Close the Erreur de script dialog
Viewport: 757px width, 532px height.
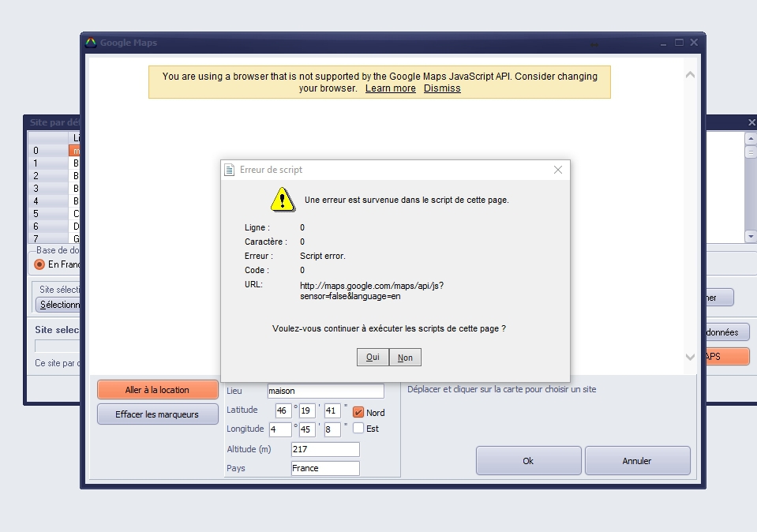click(x=558, y=170)
